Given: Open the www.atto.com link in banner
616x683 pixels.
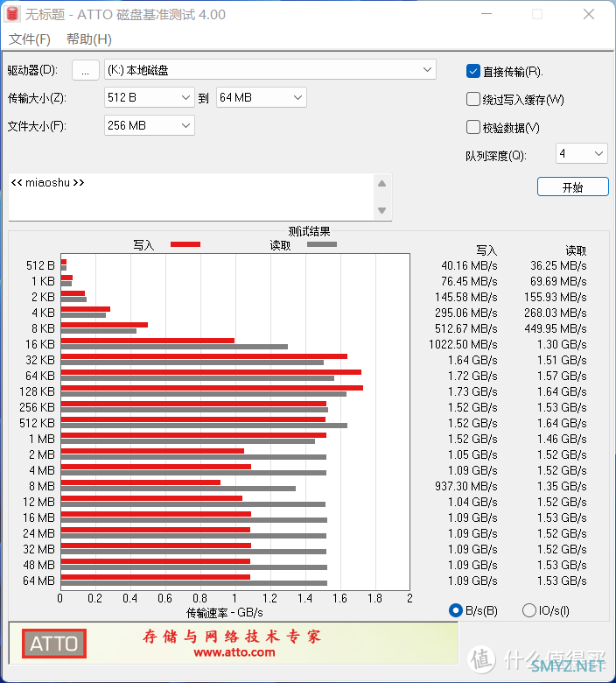Looking at the screenshot, I should pyautogui.click(x=234, y=652).
